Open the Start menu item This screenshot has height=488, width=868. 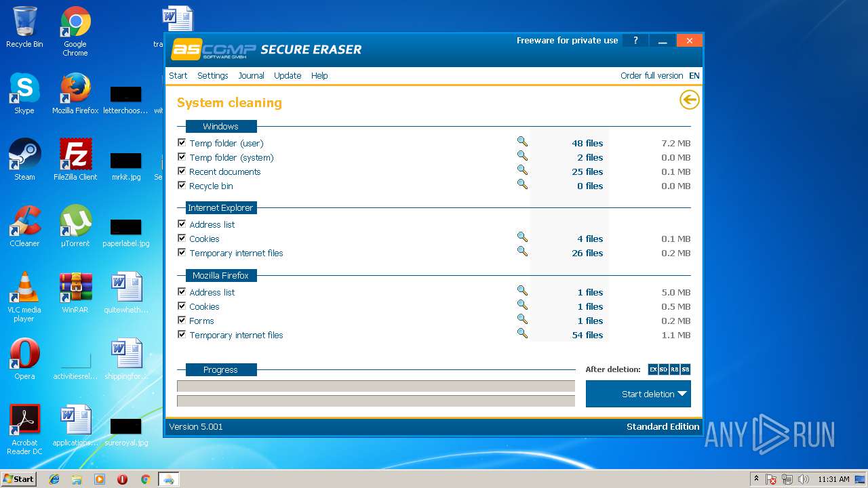178,75
